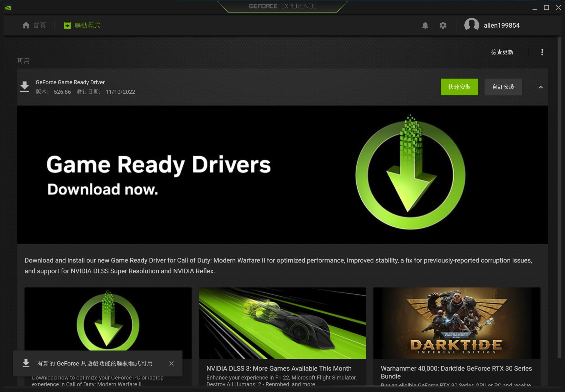The height and width of the screenshot is (392, 565).
Task: Open the NVIDIA DLSS 3 article thumbnail
Action: 282,323
